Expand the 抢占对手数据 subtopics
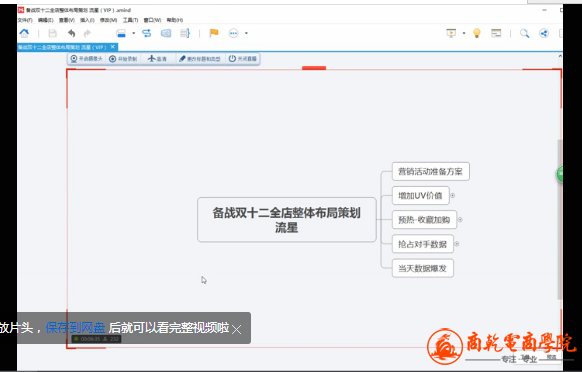 point(457,244)
